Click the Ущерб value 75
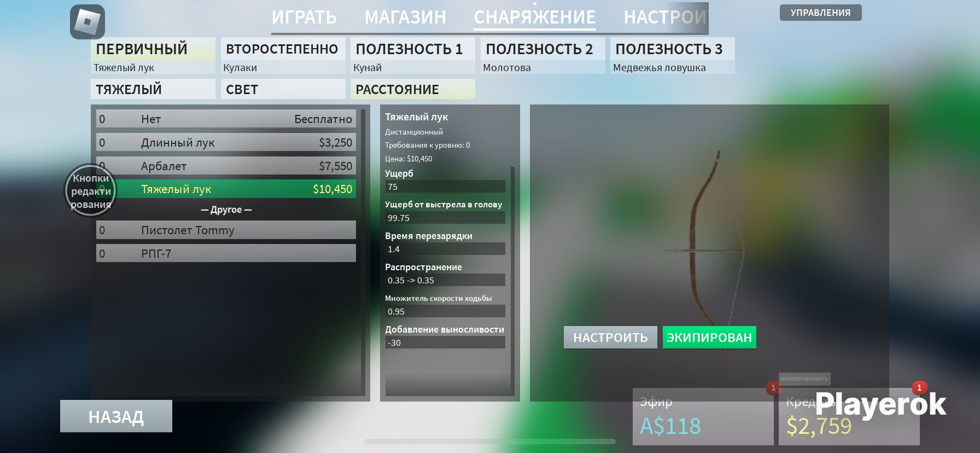Image resolution: width=980 pixels, height=453 pixels. (x=445, y=187)
